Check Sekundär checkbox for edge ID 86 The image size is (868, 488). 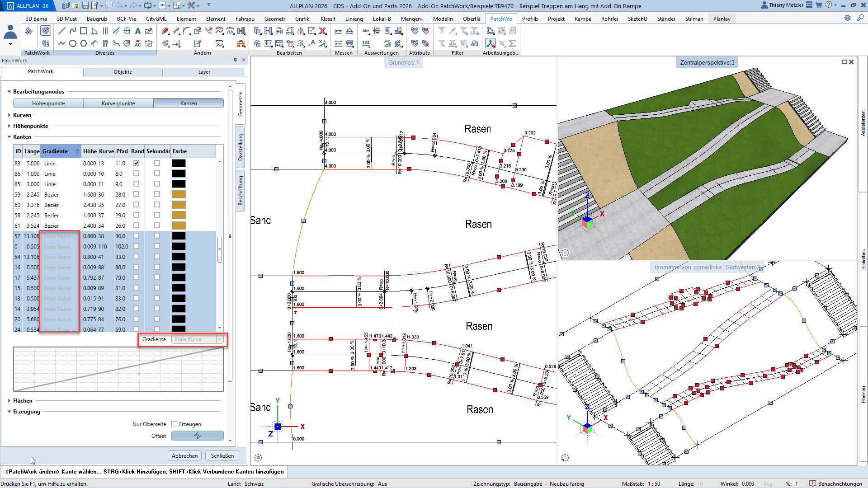157,174
